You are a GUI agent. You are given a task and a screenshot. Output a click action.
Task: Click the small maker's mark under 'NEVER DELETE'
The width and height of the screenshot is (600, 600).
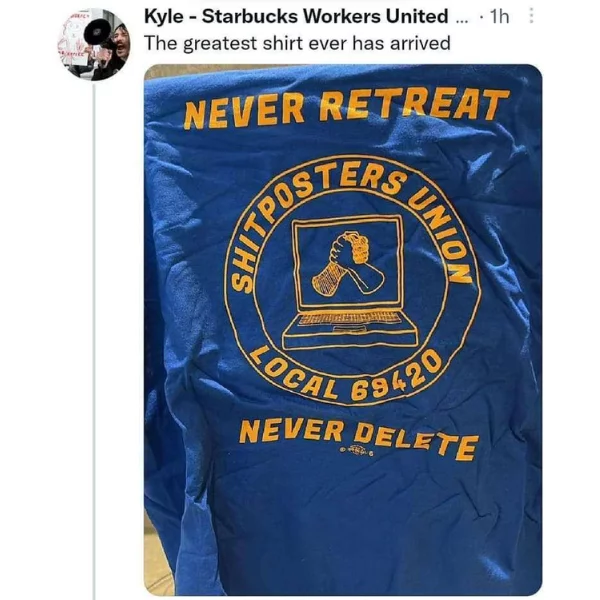357,451
